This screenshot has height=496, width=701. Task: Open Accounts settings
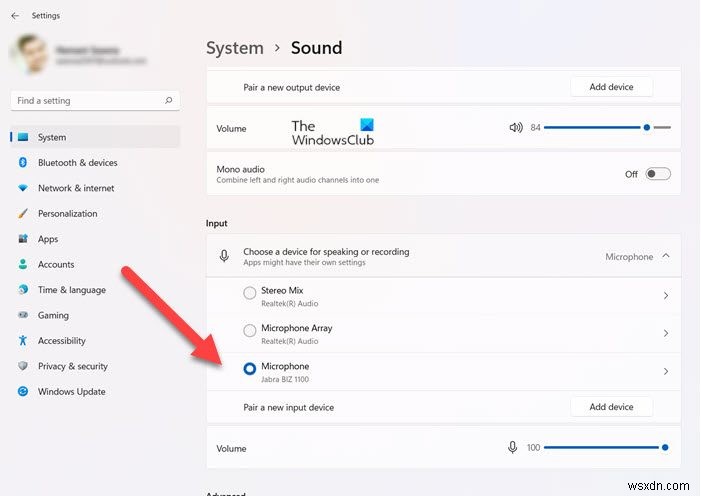(95, 264)
